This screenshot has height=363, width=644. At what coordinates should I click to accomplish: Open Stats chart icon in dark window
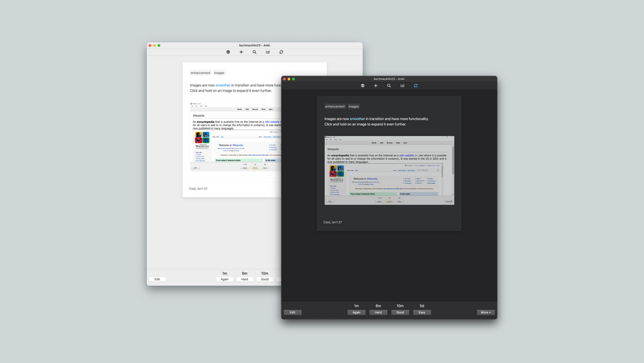(x=402, y=86)
